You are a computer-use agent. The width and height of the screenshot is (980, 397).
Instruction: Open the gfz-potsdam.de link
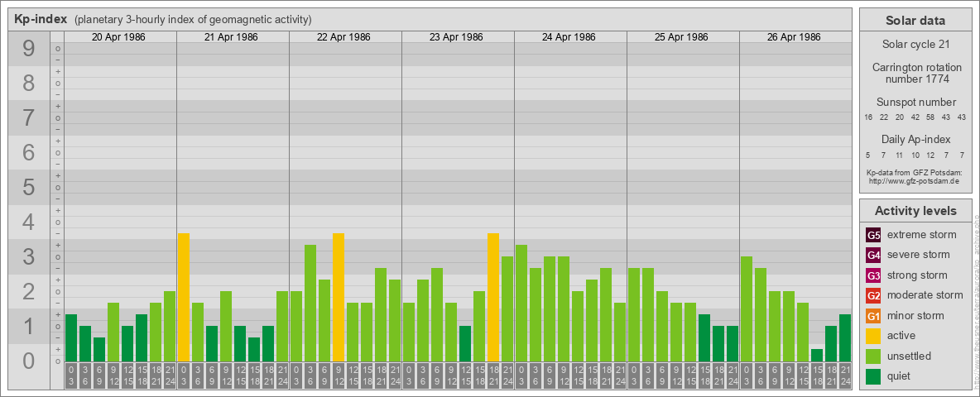(x=915, y=181)
